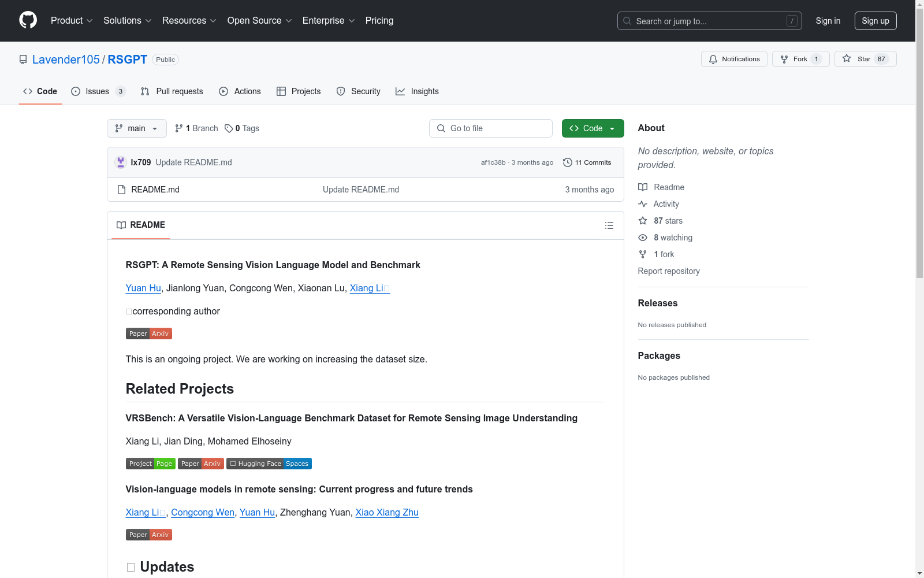
Task: Click the star icon beside 87 stars
Action: click(643, 221)
